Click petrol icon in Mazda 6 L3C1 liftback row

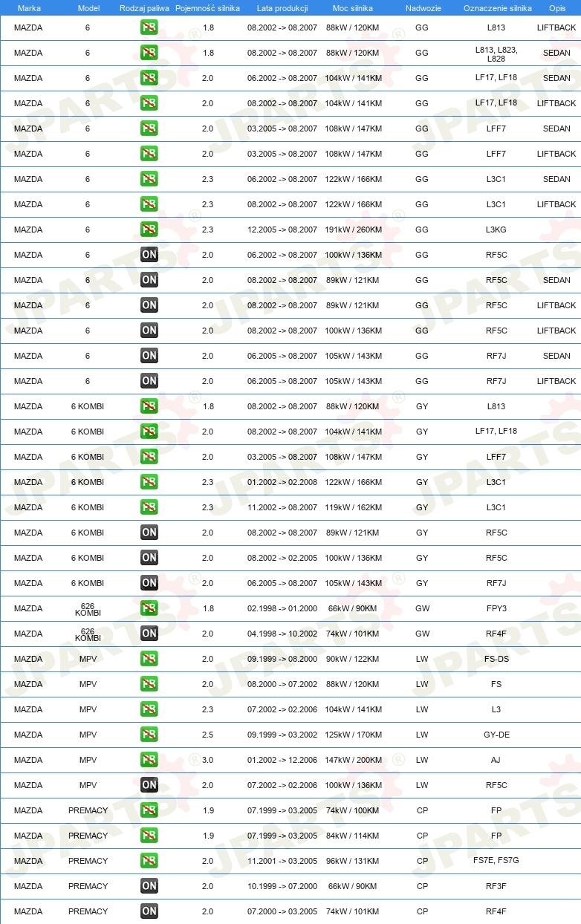(x=149, y=204)
